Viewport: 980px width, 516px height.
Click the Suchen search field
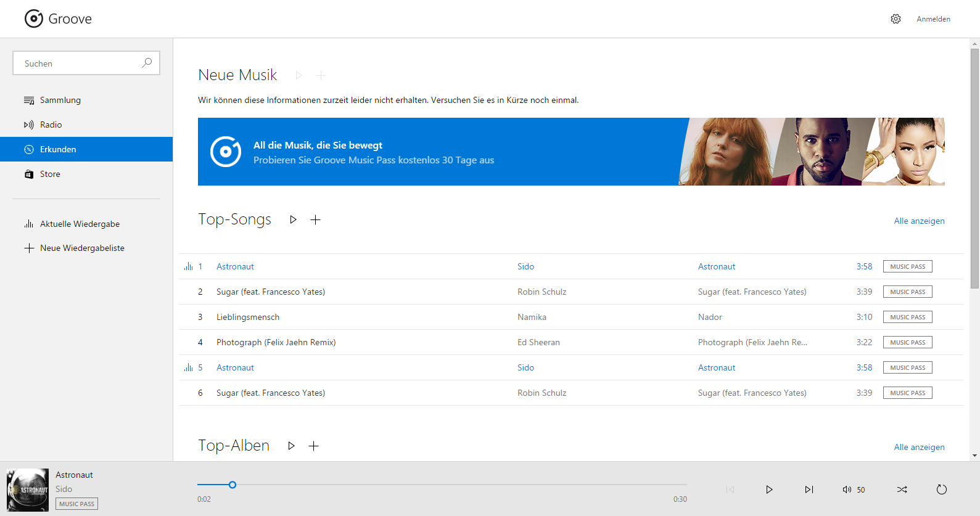tap(86, 63)
